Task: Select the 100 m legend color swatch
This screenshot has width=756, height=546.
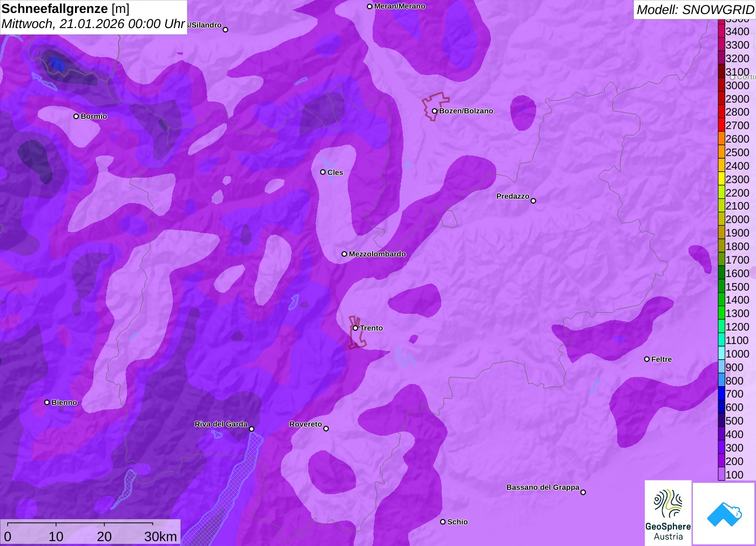Action: click(721, 474)
